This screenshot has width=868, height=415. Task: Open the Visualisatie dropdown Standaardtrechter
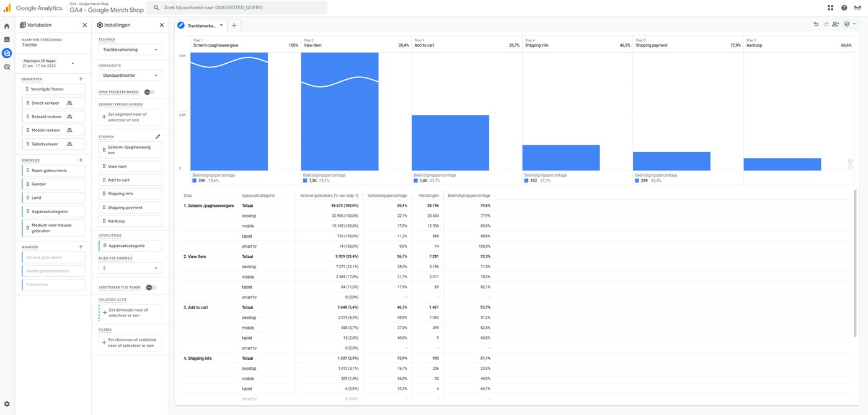130,76
